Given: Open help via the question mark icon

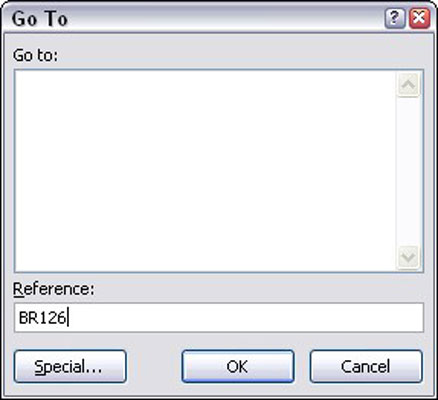Looking at the screenshot, I should click(x=395, y=18).
